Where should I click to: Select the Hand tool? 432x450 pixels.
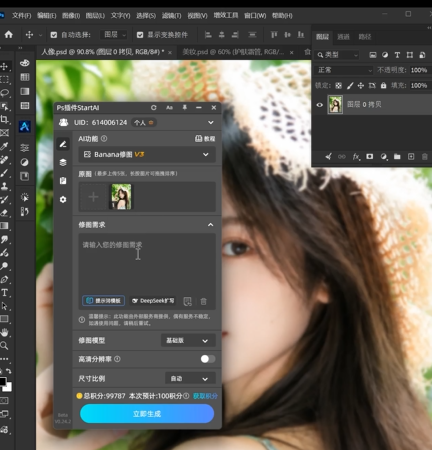[x=4, y=332]
